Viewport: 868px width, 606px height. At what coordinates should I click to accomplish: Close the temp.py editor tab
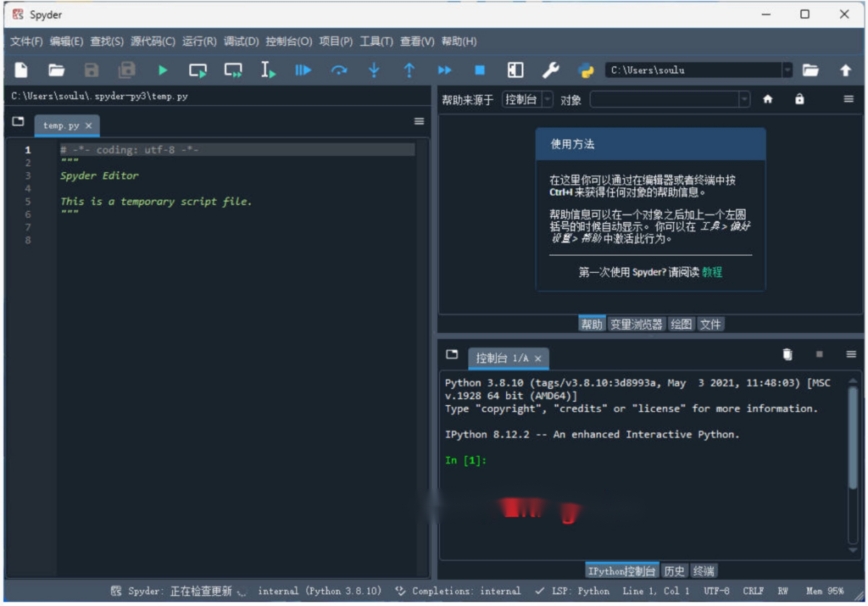coord(89,125)
